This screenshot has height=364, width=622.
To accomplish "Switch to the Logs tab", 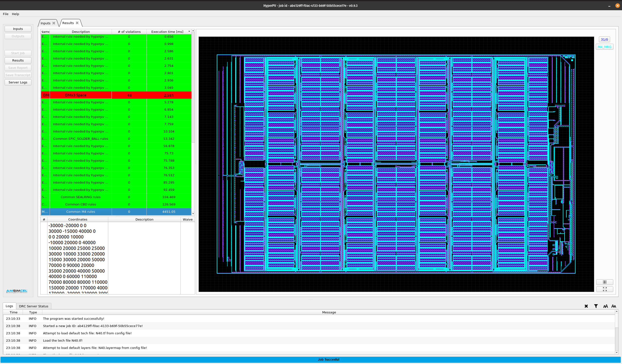I will [9, 306].
